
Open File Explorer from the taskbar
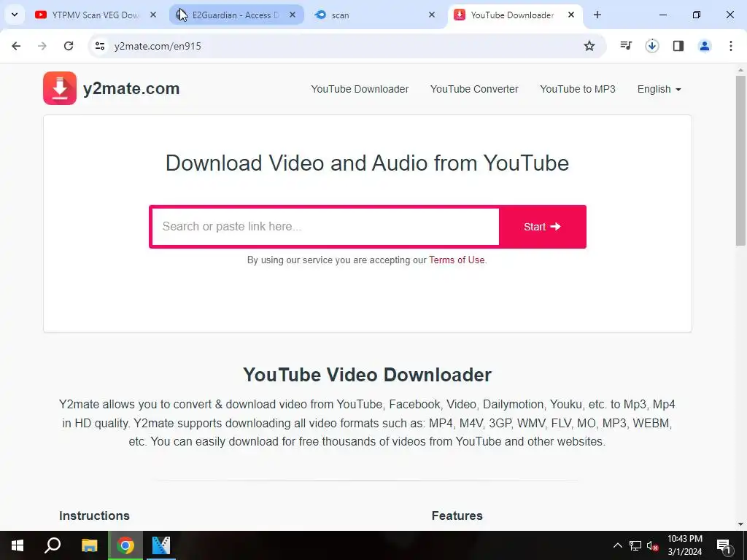click(x=89, y=545)
